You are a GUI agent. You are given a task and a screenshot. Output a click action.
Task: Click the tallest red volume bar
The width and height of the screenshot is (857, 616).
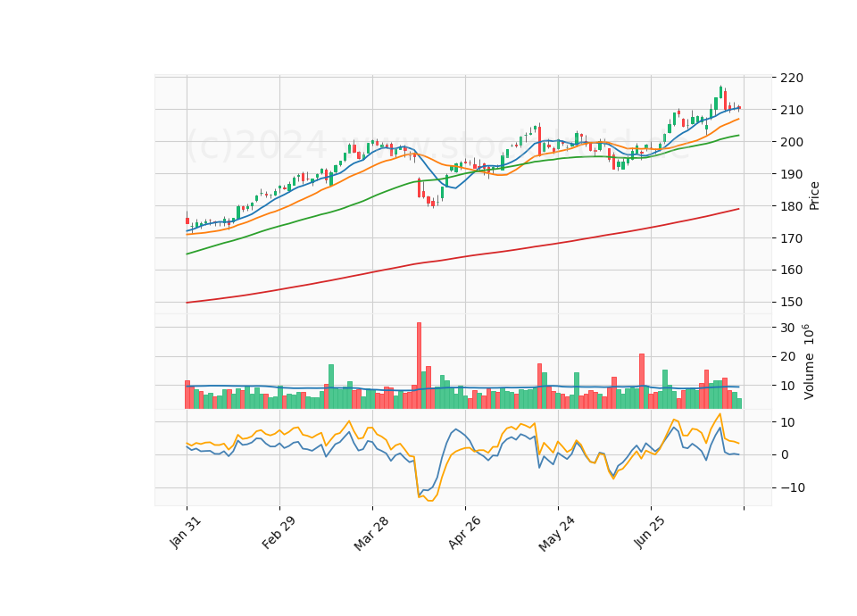click(x=420, y=366)
